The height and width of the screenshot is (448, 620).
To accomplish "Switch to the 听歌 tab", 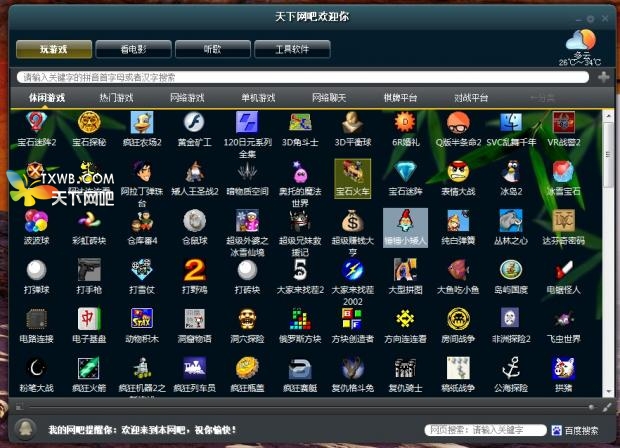I will 213,49.
